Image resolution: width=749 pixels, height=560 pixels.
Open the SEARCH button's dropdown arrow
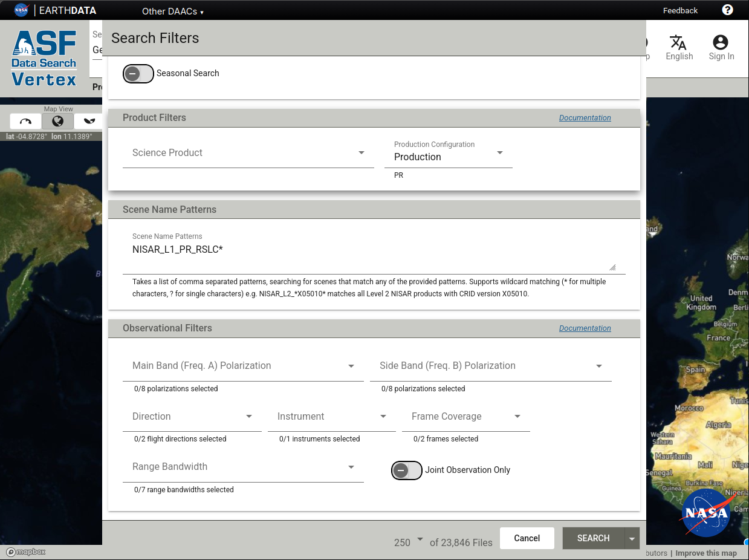click(632, 538)
